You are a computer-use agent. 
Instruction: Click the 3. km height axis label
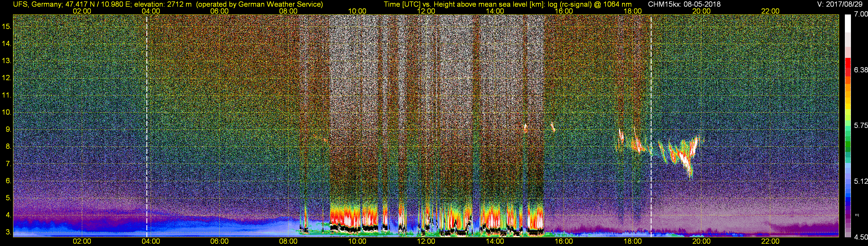coord(8,232)
